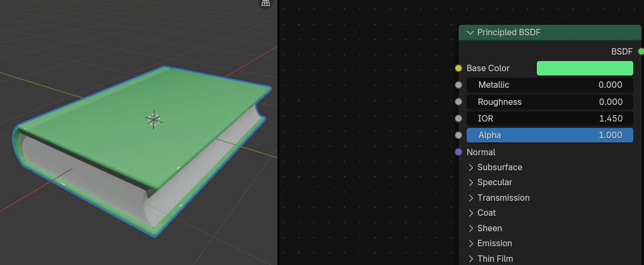Screen dimensions: 644x265
Task: Click the IOR input socket
Action: tap(459, 118)
